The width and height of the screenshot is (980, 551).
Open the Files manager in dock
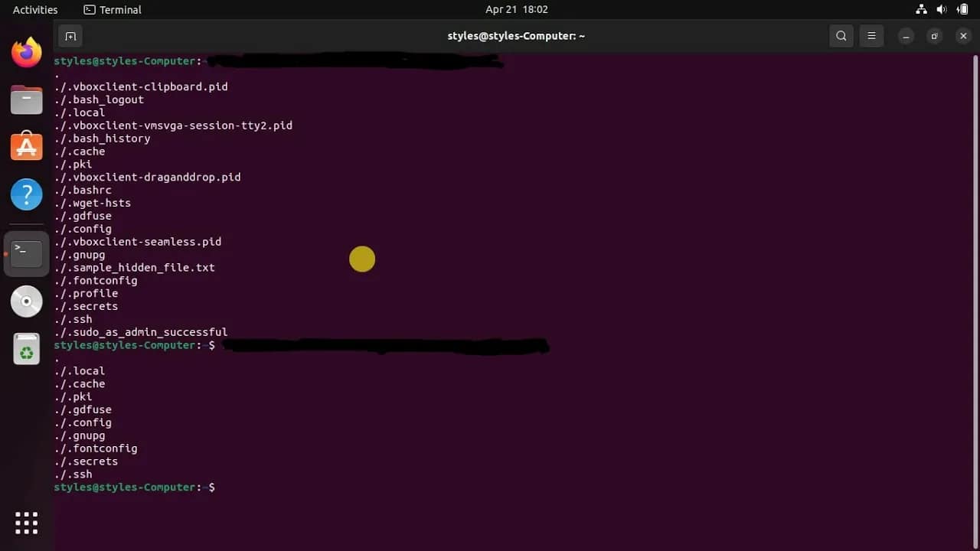26,99
